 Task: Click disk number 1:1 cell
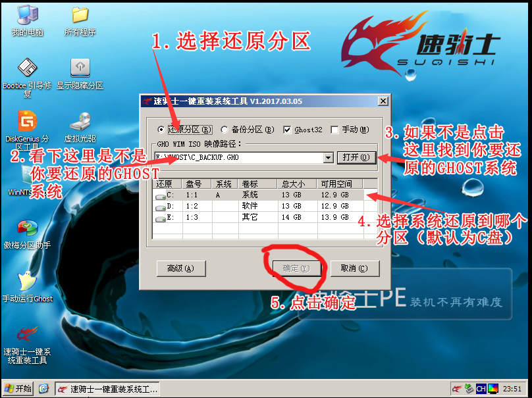pyautogui.click(x=192, y=195)
